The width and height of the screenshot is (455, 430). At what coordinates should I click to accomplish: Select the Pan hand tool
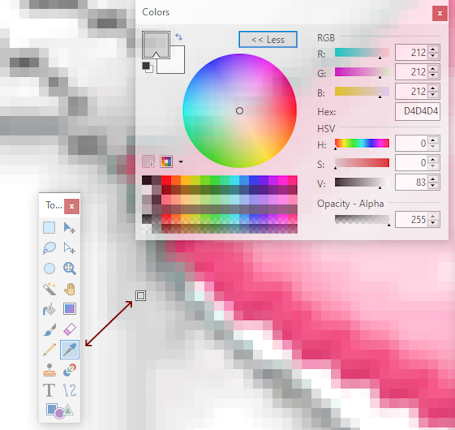[x=69, y=289]
